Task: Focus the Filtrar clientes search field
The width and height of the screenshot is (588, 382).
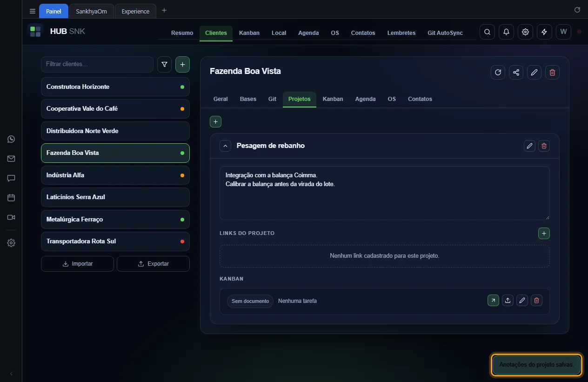Action: click(x=97, y=64)
